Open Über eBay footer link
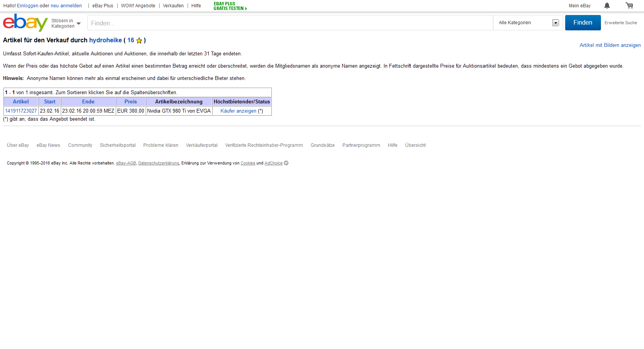Viewport: 644px width, 349px height. click(x=18, y=145)
